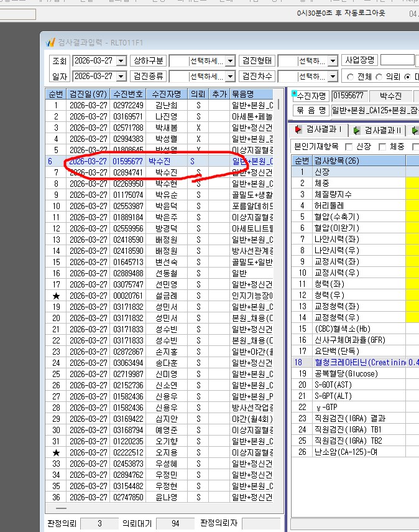Select the 의뢰 radio button

379,77
